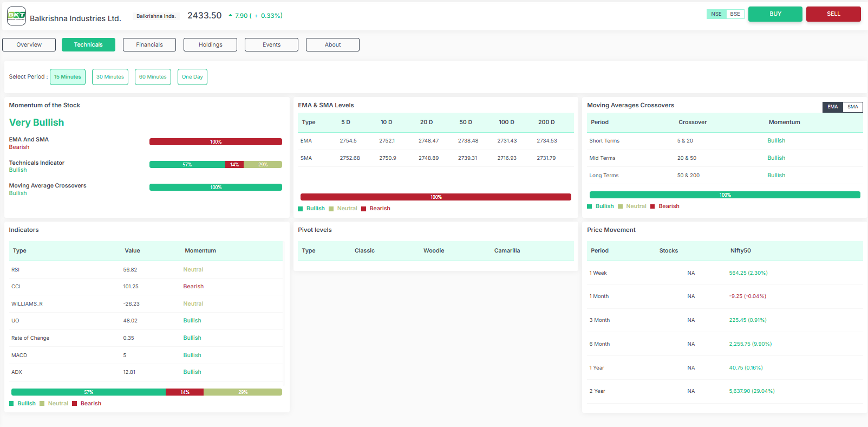Click the EMA And SMA red progress bar

(216, 142)
